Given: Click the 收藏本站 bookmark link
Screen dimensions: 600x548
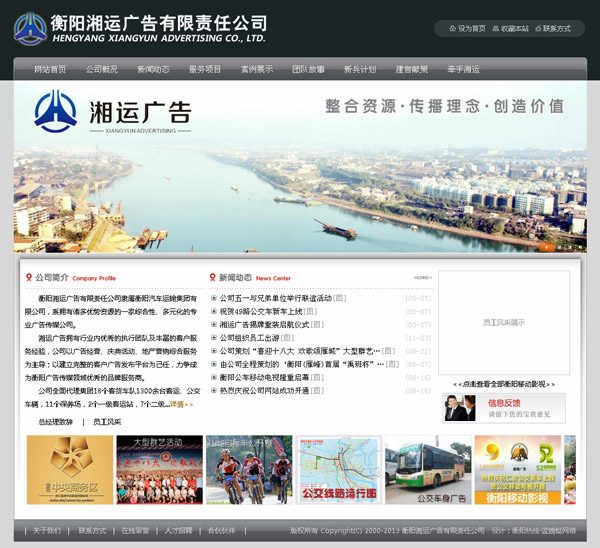Looking at the screenshot, I should 511,29.
